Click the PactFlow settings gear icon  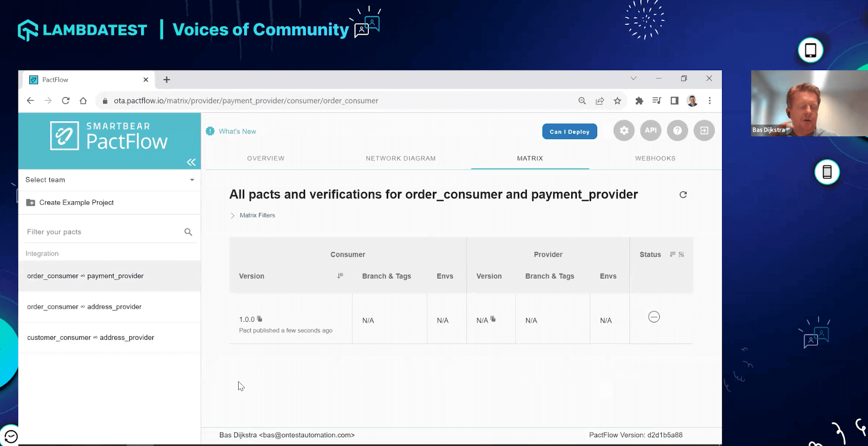click(x=624, y=131)
